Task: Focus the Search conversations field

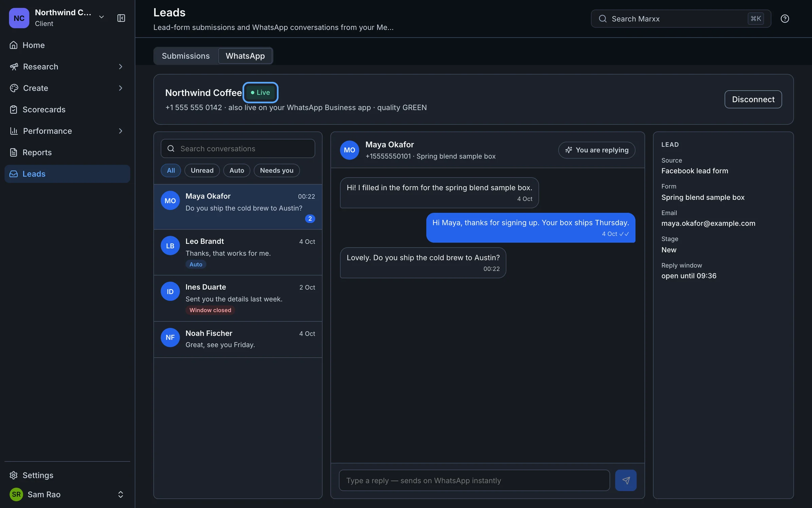Action: 238,148
